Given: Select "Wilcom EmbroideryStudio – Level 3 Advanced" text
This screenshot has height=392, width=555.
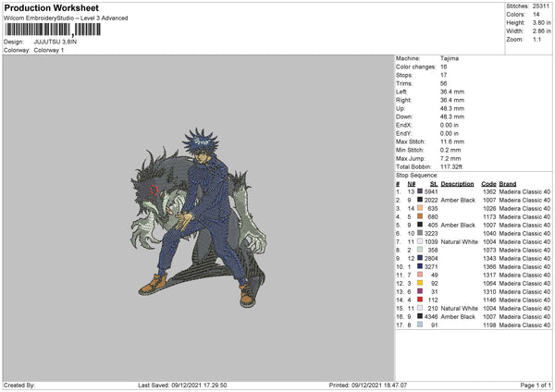Looking at the screenshot, I should (66, 18).
